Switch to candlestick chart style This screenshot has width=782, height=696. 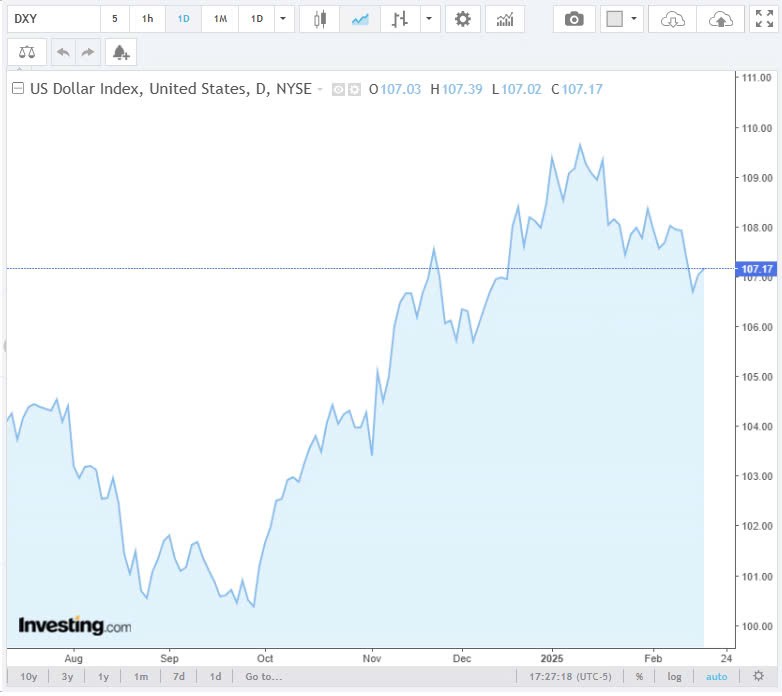320,19
